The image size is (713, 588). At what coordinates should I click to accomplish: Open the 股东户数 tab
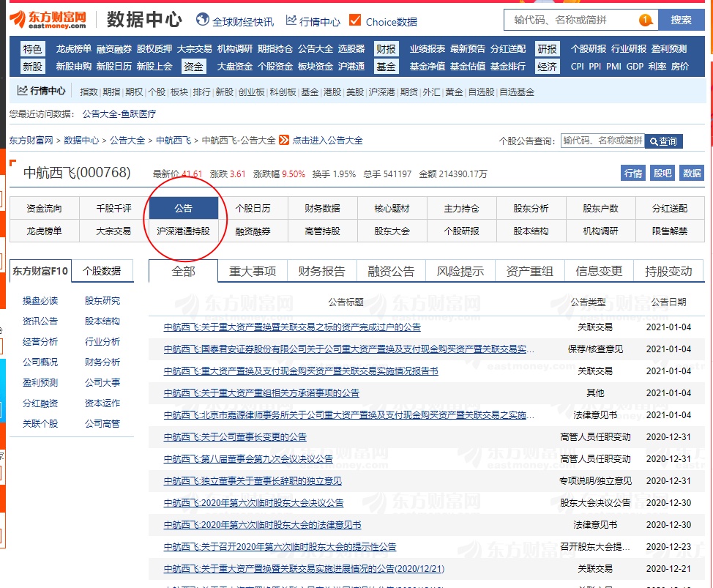[x=601, y=208]
